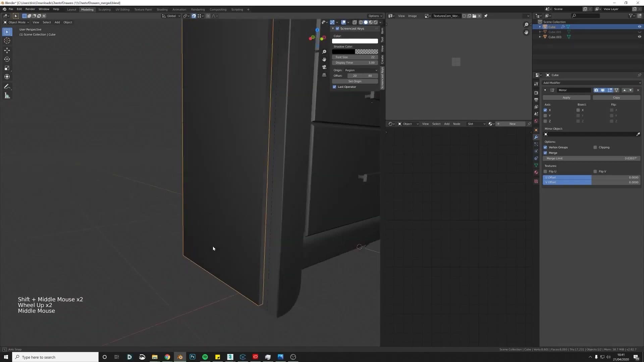This screenshot has width=644, height=362.
Task: Open the Modifiers properties tab (wrench)
Action: tap(536, 137)
